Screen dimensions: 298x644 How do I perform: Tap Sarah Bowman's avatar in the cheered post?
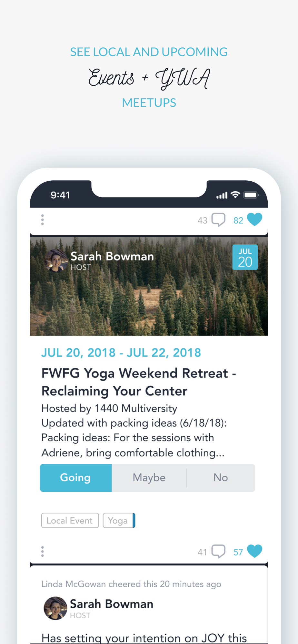coord(55,608)
